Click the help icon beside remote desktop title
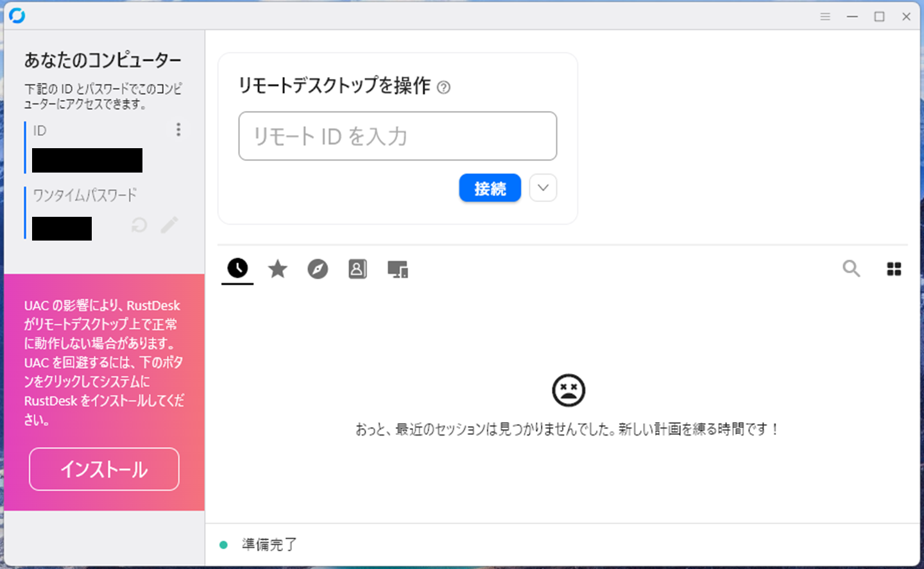Viewport: 924px width, 569px height. coord(443,87)
